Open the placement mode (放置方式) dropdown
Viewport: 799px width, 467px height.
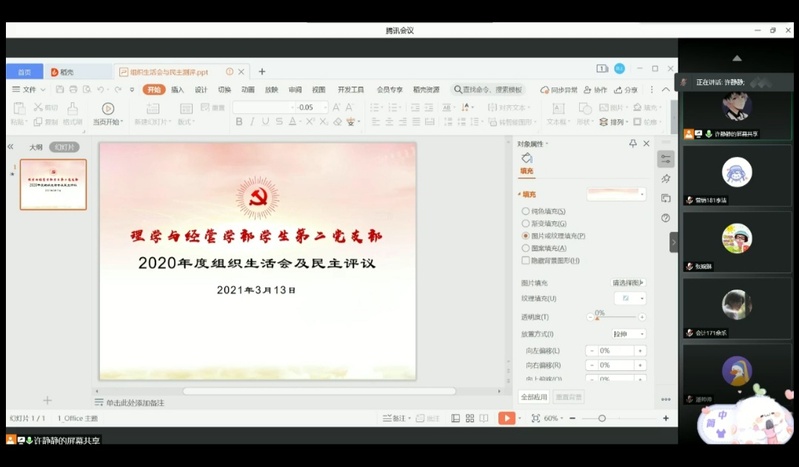coord(628,334)
